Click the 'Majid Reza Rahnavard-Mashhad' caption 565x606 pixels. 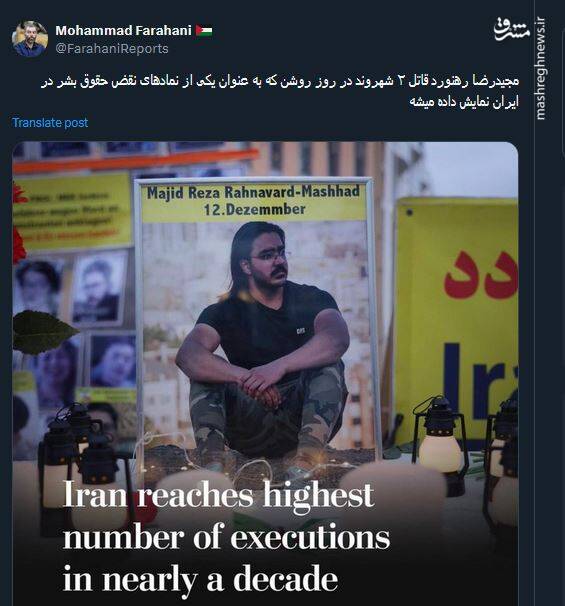253,192
